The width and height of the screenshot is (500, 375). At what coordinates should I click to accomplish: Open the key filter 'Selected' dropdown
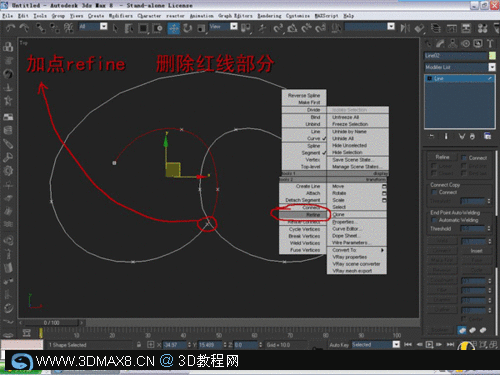[x=396, y=345]
